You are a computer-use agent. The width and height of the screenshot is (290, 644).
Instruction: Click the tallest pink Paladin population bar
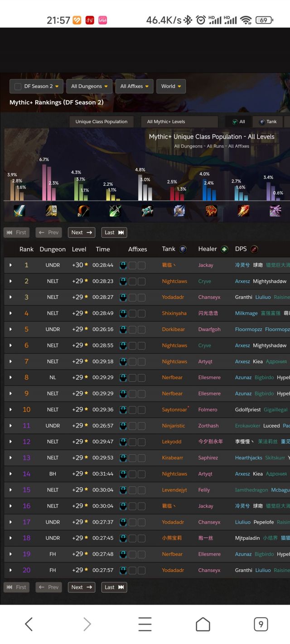pyautogui.click(x=44, y=182)
